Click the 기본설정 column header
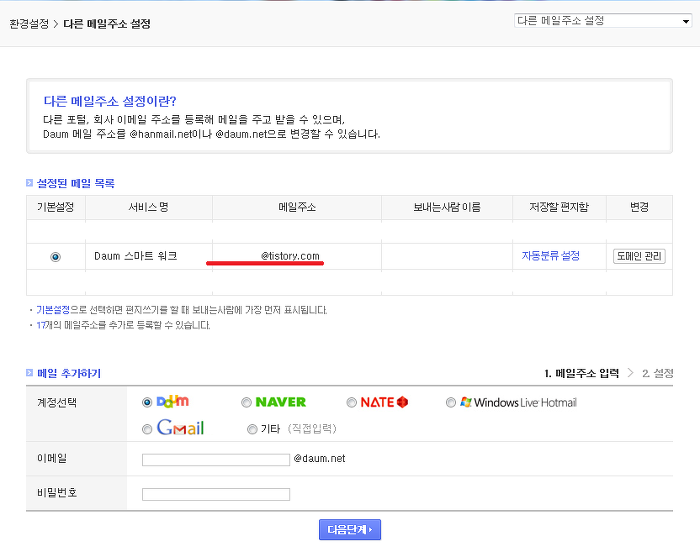 55,207
